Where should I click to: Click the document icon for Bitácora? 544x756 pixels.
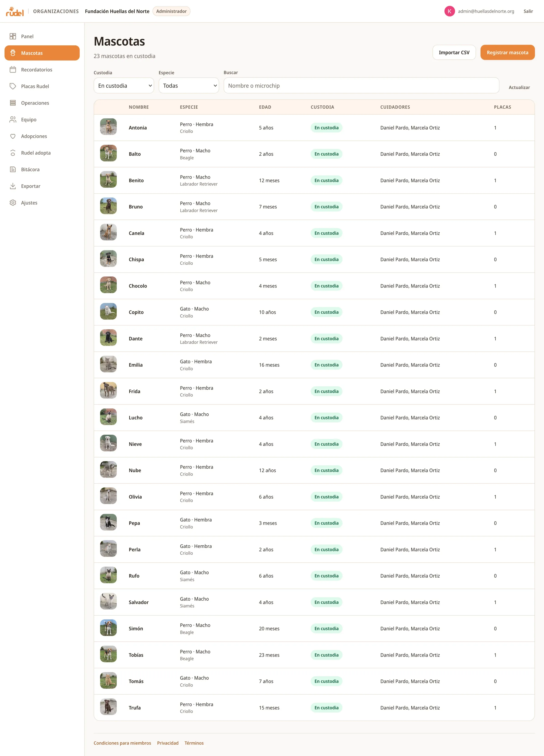tap(13, 169)
